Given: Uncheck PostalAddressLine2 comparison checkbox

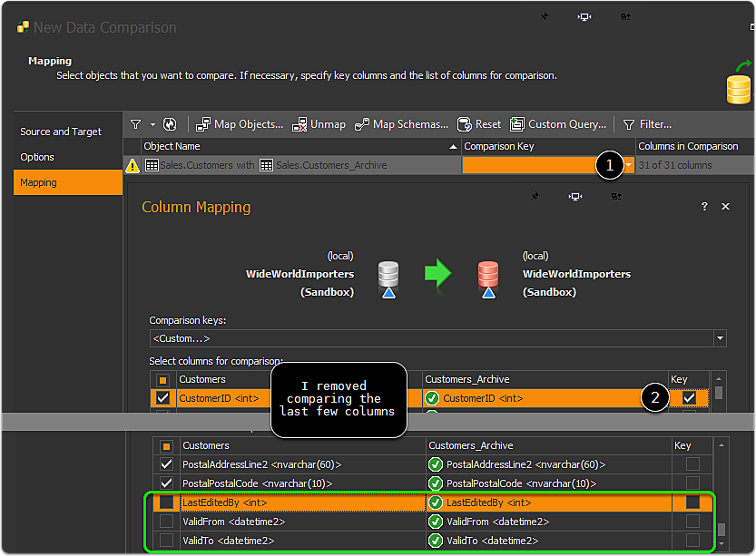Looking at the screenshot, I should click(x=166, y=464).
